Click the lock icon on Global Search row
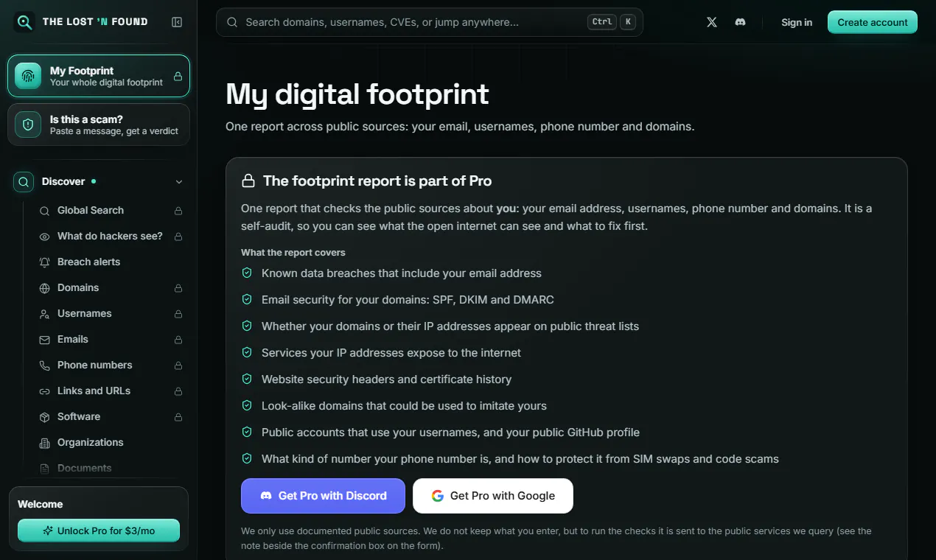The image size is (936, 560). [178, 211]
